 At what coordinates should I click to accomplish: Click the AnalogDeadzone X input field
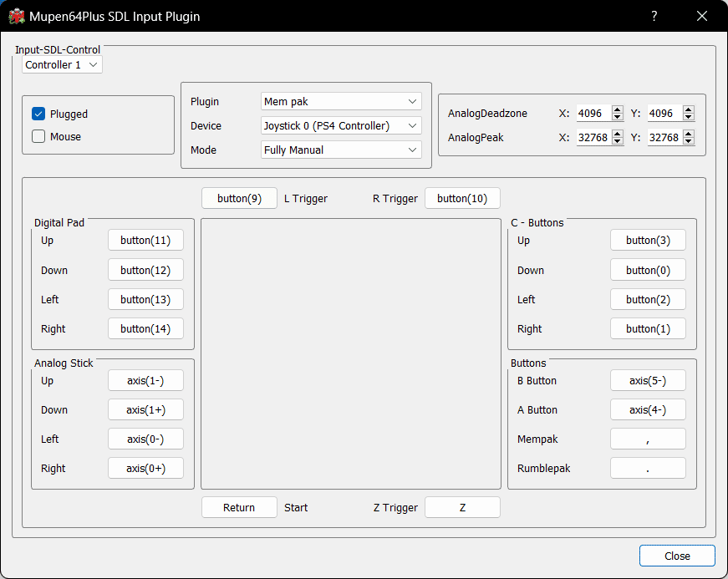pyautogui.click(x=593, y=113)
